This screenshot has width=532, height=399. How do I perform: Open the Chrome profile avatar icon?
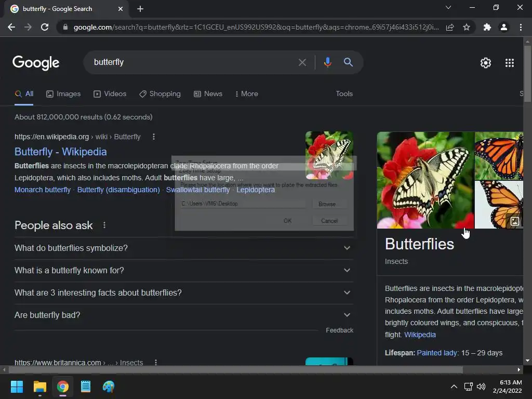coord(504,27)
